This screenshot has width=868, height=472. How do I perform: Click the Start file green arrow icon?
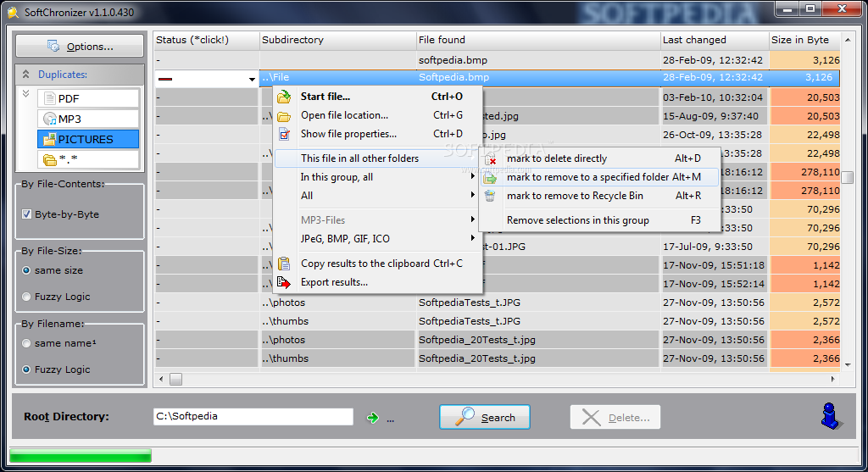[x=284, y=97]
